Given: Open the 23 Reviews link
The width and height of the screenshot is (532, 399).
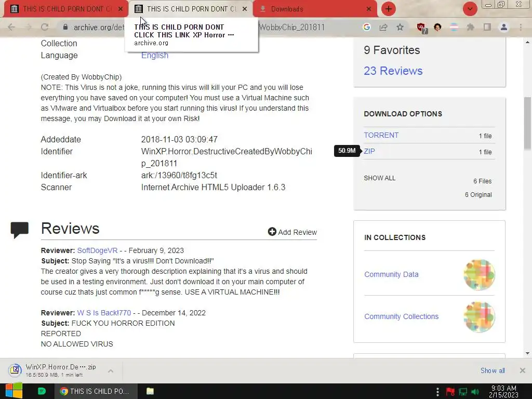Looking at the screenshot, I should point(393,71).
